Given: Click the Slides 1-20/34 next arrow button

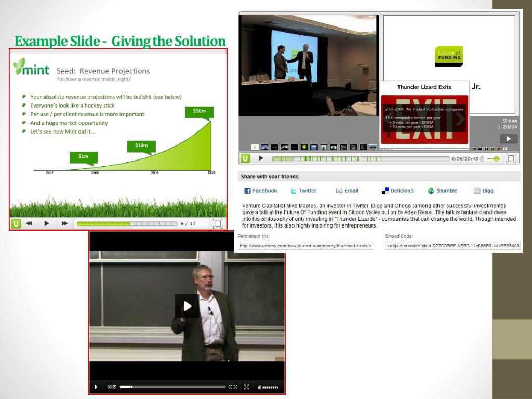Looking at the screenshot, I should click(509, 139).
